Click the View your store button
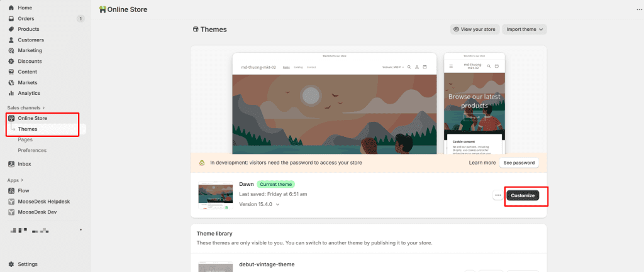This screenshot has height=272, width=644. tap(475, 29)
